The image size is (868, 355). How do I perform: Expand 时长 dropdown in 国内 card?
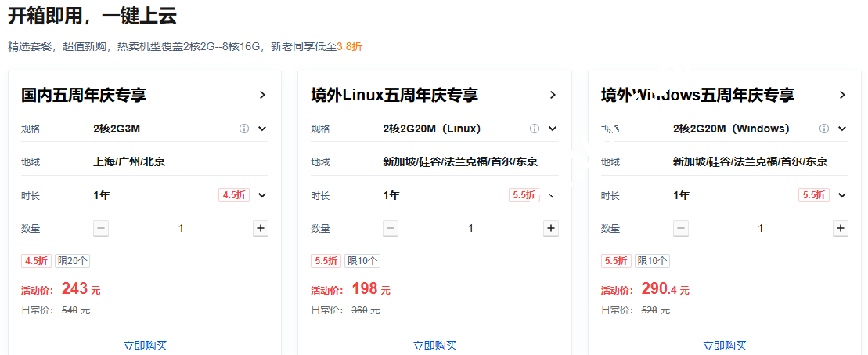click(262, 195)
